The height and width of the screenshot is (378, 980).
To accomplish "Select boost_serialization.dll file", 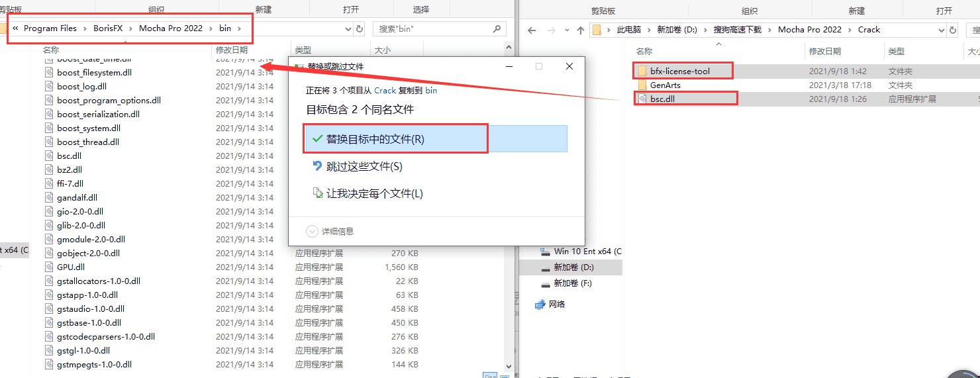I will (x=98, y=115).
